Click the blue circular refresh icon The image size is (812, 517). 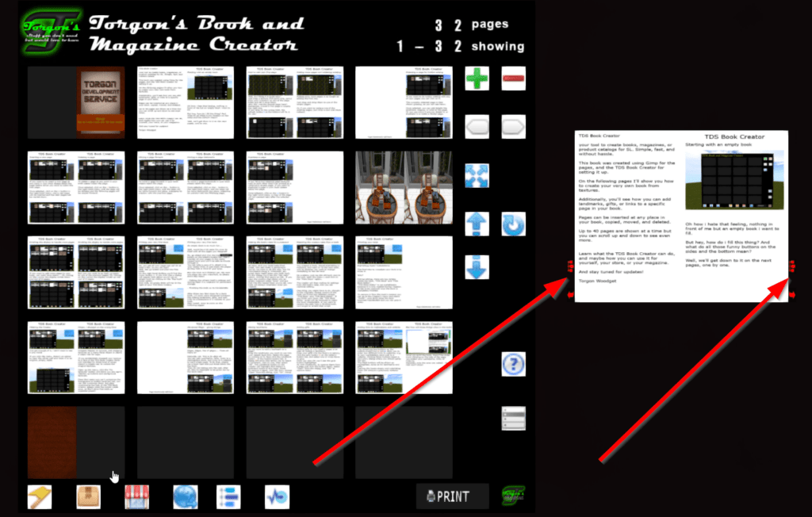(513, 224)
